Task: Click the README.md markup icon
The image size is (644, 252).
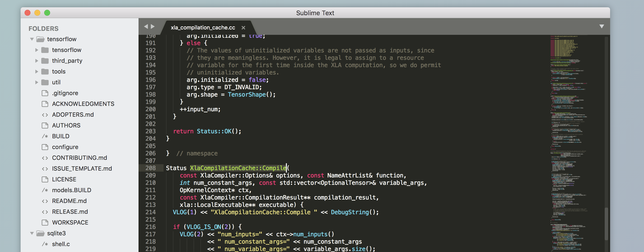Action: pyautogui.click(x=45, y=201)
